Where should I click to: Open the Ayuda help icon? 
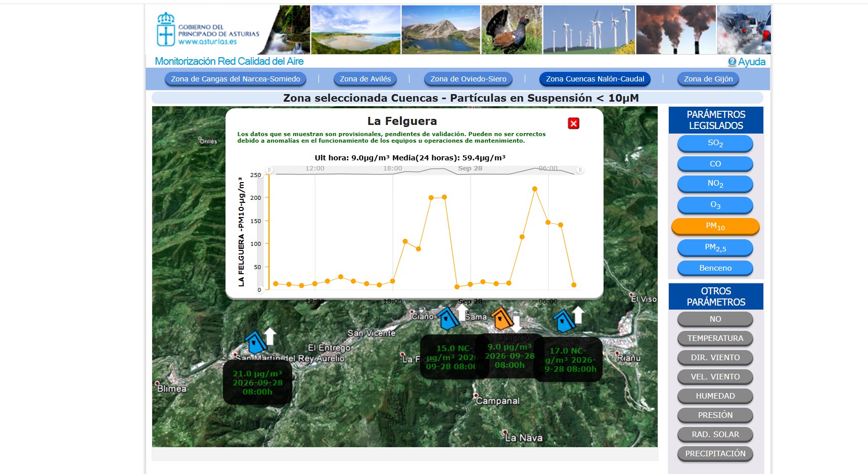coord(732,62)
